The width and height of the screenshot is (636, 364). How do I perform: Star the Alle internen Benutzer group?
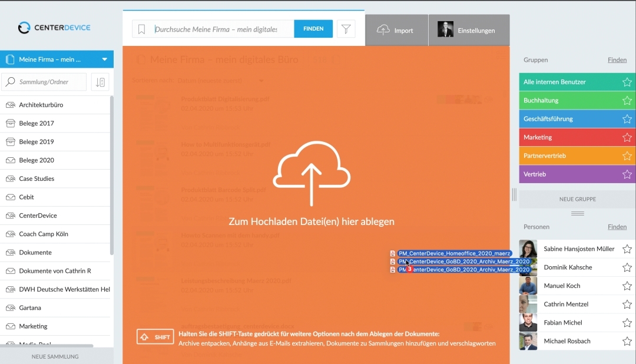627,82
